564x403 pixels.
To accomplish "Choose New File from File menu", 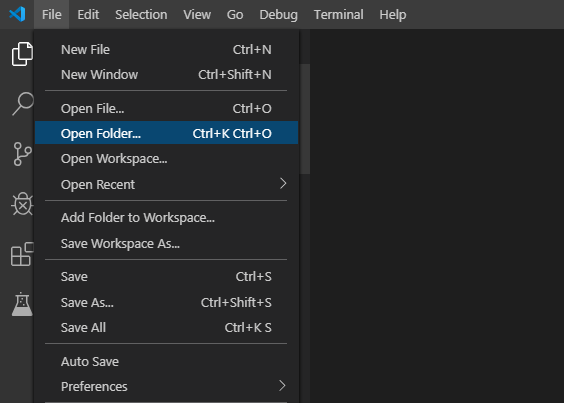I will click(x=166, y=49).
